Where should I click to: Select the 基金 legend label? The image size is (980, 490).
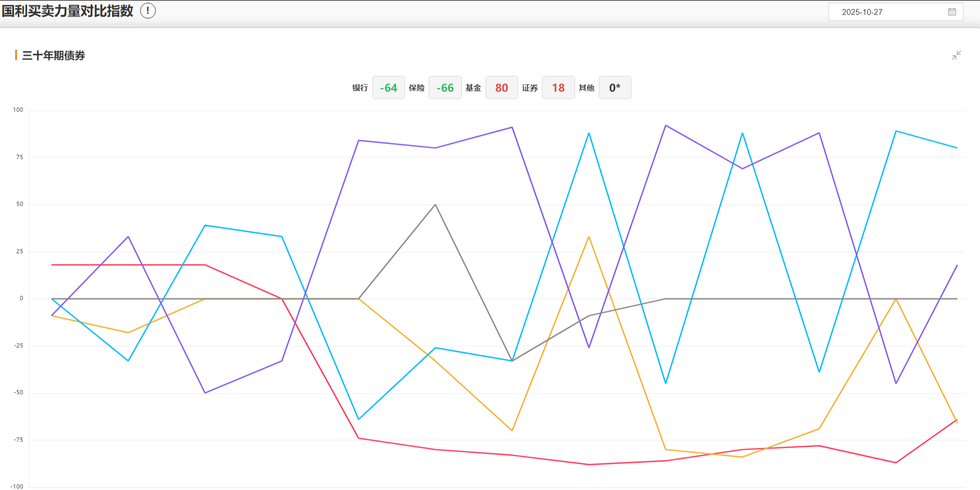pyautogui.click(x=473, y=88)
